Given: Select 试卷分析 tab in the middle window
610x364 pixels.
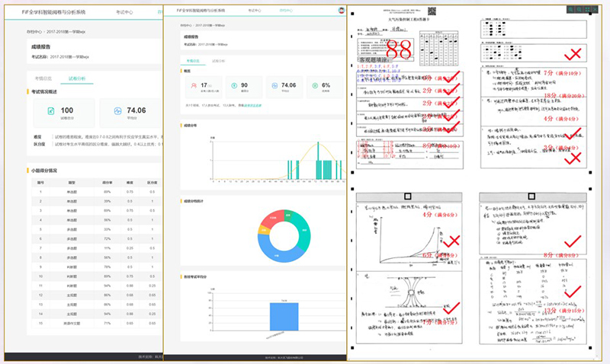Looking at the screenshot, I should point(218,61).
